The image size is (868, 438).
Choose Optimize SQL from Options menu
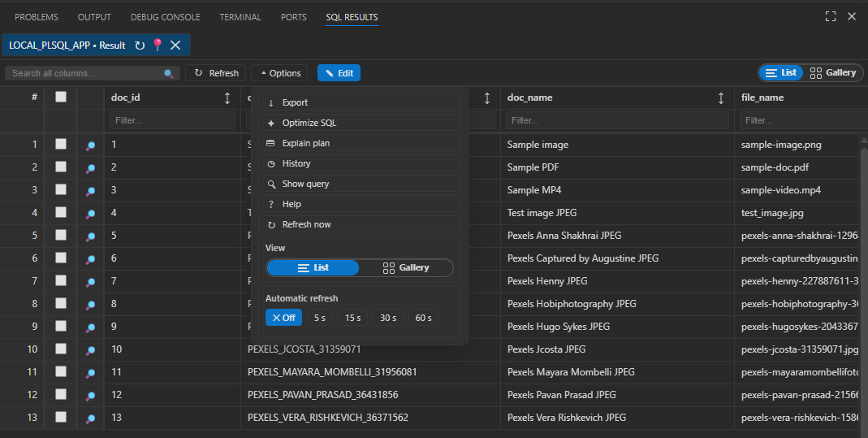(x=360, y=123)
